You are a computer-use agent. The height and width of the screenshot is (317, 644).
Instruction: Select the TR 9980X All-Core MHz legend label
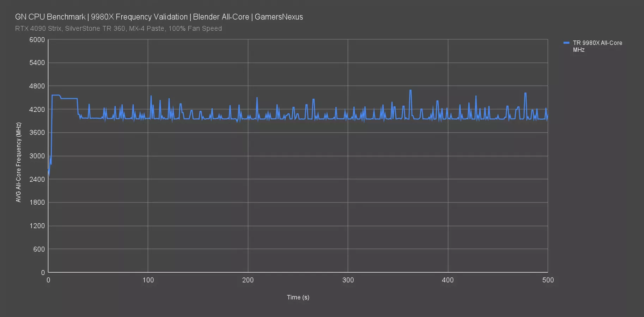click(x=597, y=46)
